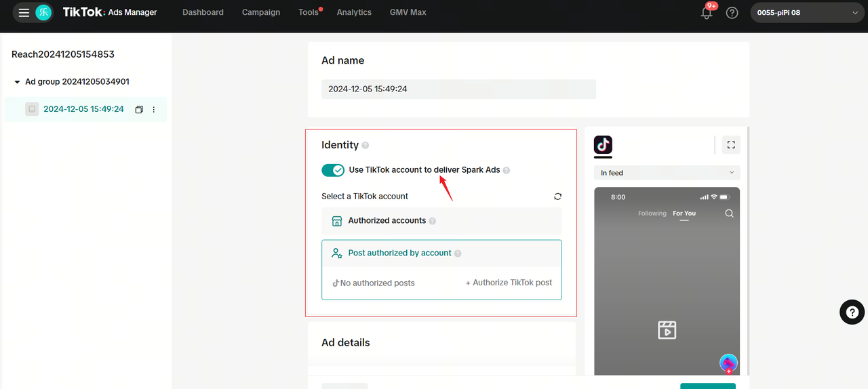Show Authorized accounts info tooltip
The image size is (868, 389).
click(433, 221)
